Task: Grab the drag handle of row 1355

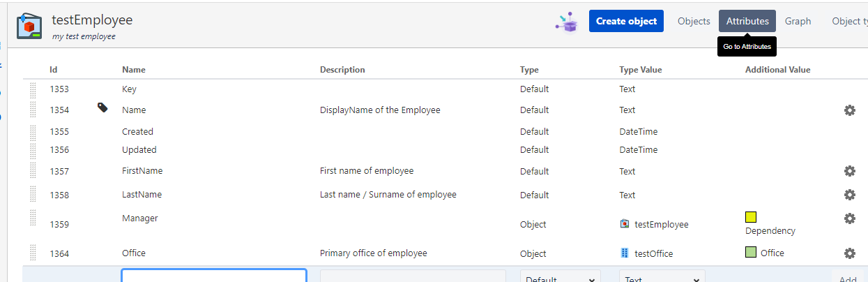Action: (33, 131)
